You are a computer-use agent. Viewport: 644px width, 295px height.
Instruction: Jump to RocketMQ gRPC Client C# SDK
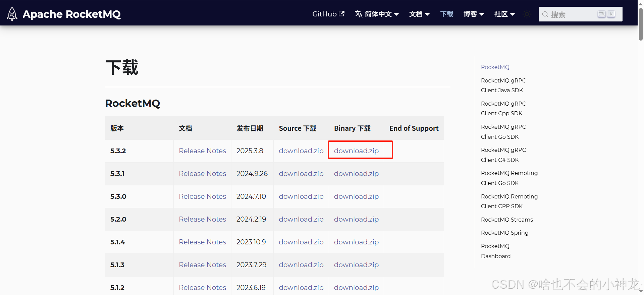(503, 155)
